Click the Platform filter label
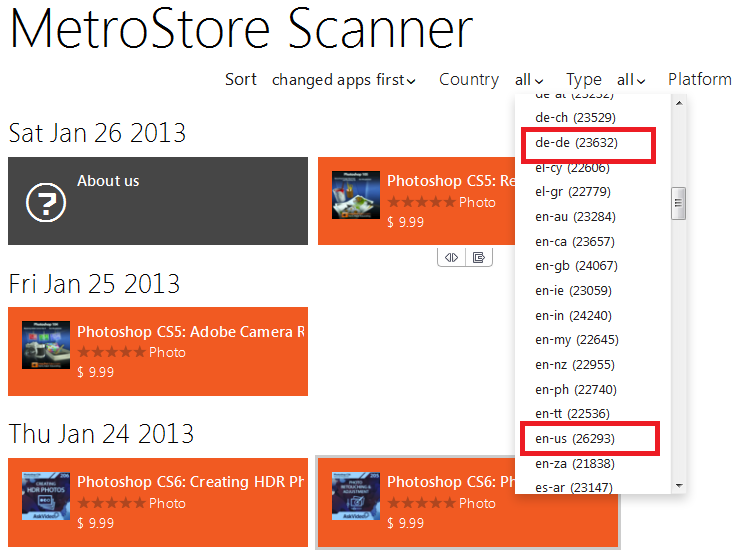Viewport: 743px width, 560px height. (x=700, y=79)
